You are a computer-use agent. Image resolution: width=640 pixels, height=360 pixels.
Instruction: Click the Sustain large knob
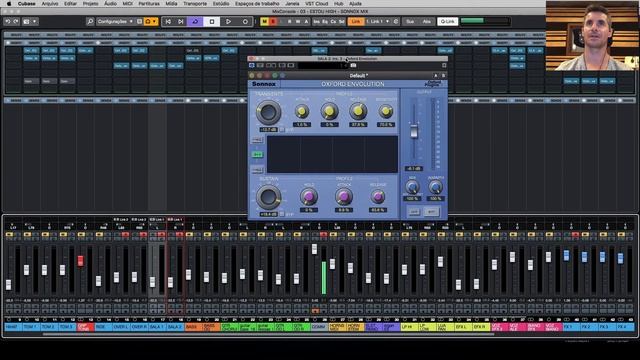268,197
